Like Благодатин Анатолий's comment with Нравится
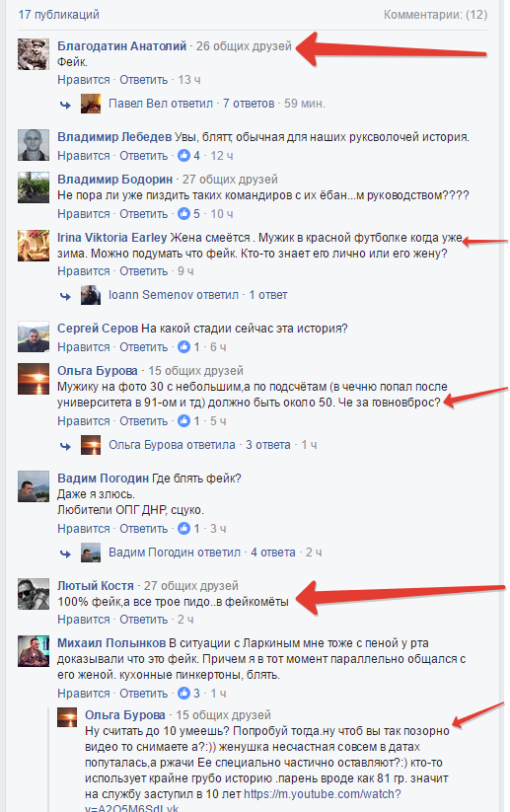Screen dimensions: 510x812 click(x=84, y=80)
